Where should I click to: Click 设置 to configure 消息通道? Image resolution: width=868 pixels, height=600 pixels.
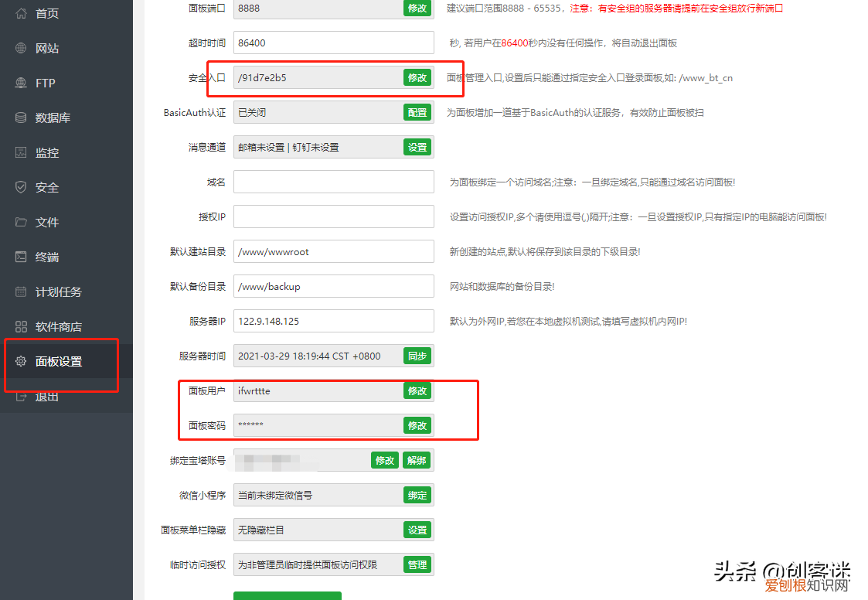click(x=417, y=146)
